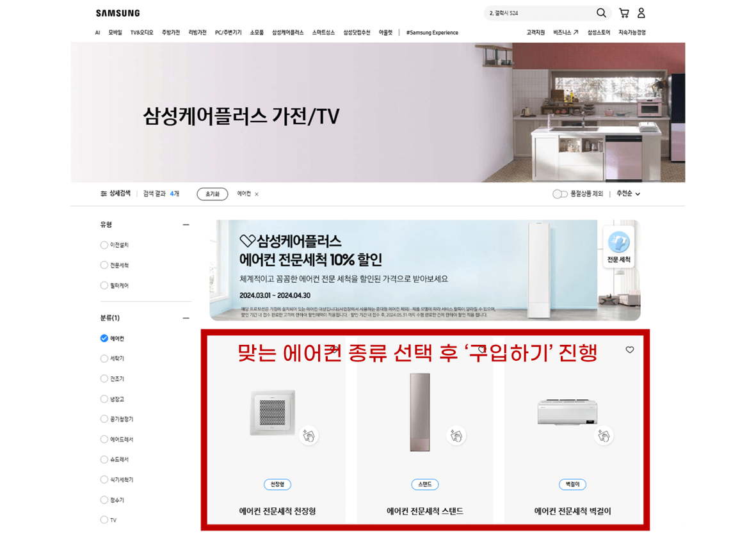Open the PC/주변기기 menu
Image resolution: width=756 pixels, height=547 pixels.
[x=228, y=33]
